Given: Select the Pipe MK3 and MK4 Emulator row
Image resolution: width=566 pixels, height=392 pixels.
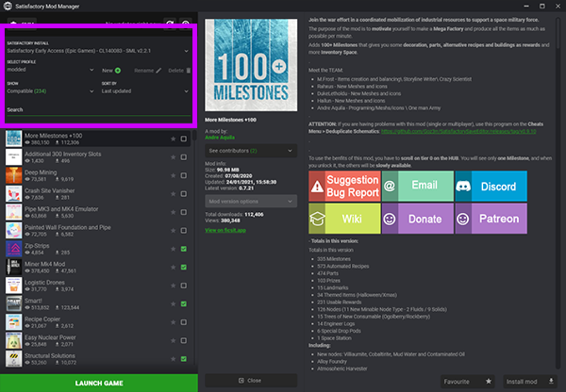Looking at the screenshot, I should pyautogui.click(x=99, y=212).
